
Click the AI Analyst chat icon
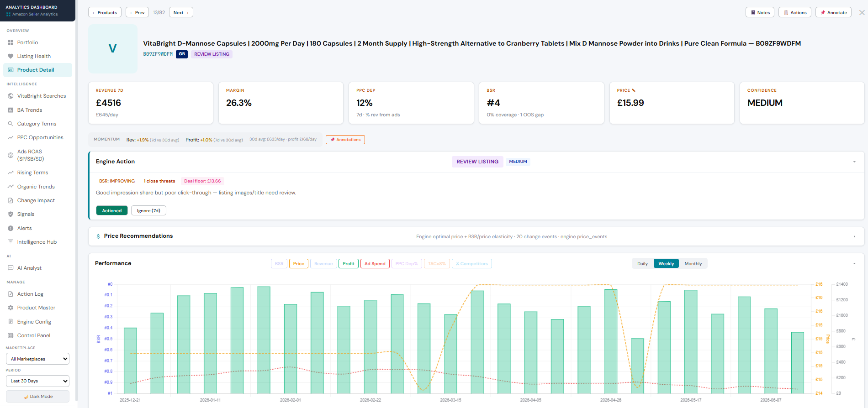pyautogui.click(x=11, y=268)
